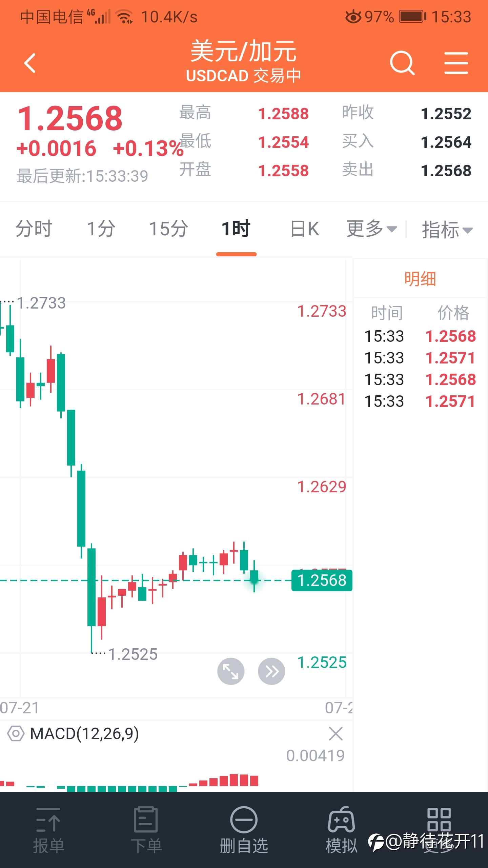Screen dimensions: 488x868
Task: Open the 明细 details panel header
Action: click(420, 279)
